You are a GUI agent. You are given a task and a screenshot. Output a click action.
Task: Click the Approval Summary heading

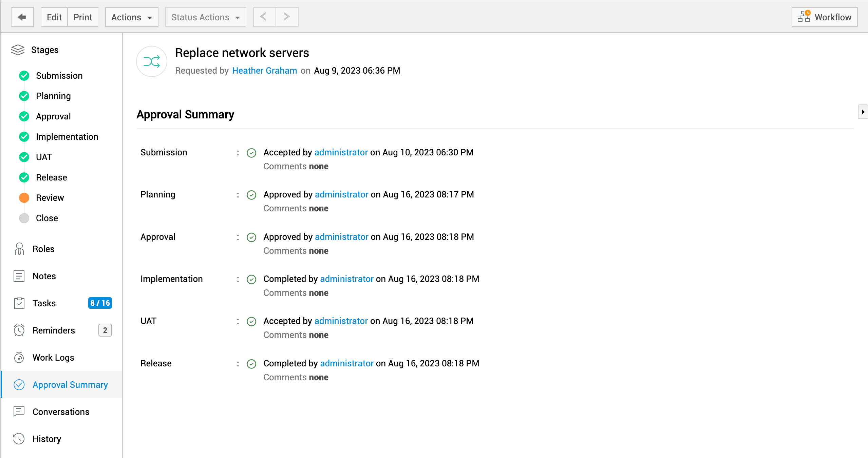(x=185, y=115)
